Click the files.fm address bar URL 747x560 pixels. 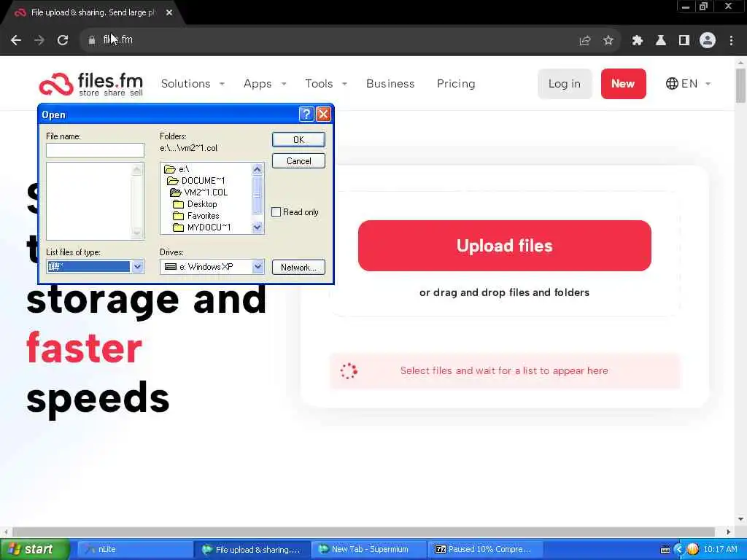click(x=118, y=40)
